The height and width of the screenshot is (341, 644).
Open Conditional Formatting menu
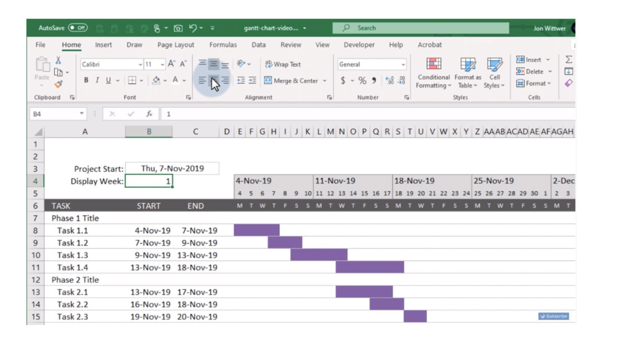point(433,73)
